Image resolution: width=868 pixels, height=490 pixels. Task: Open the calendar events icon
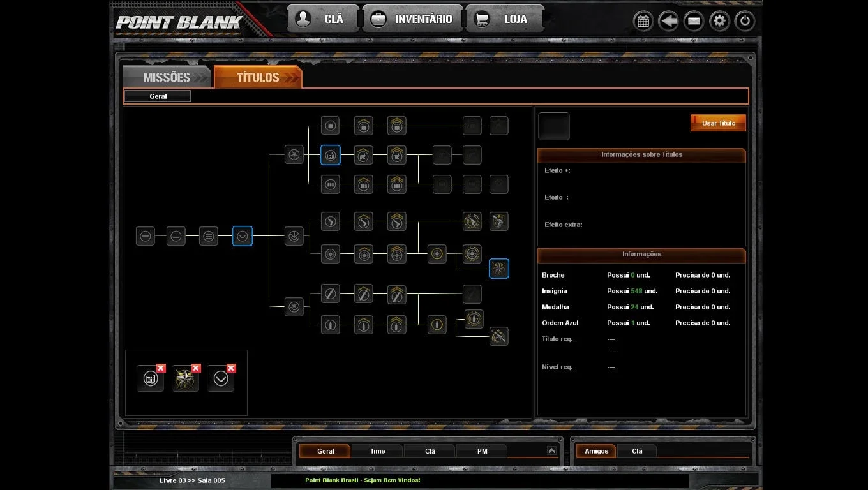pyautogui.click(x=643, y=21)
